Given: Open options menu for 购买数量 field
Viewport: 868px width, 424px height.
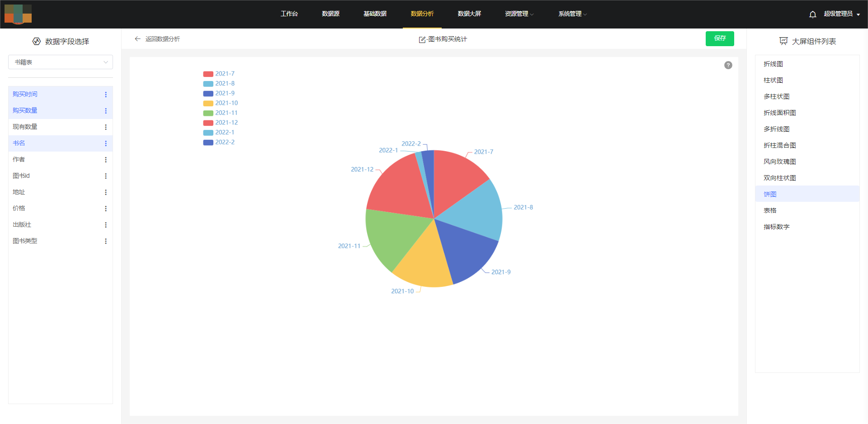Looking at the screenshot, I should (x=106, y=111).
